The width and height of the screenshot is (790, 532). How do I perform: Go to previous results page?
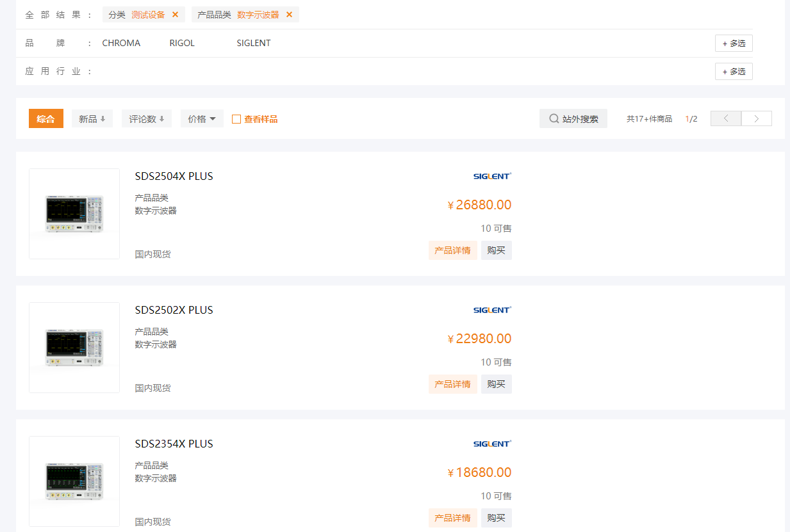click(x=726, y=118)
